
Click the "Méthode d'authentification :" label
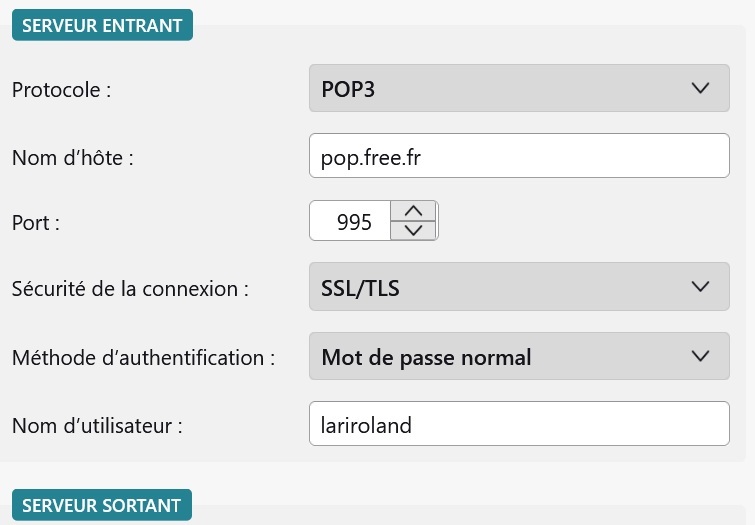[x=143, y=357]
